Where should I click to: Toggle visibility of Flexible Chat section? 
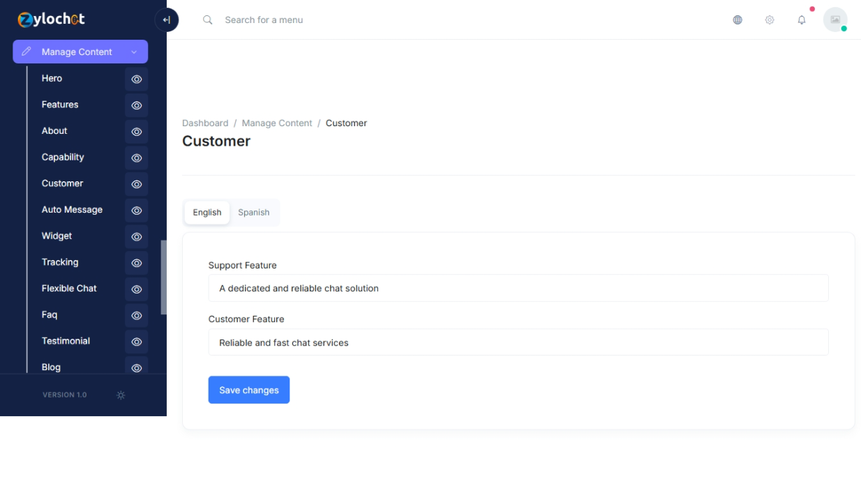[x=137, y=289]
